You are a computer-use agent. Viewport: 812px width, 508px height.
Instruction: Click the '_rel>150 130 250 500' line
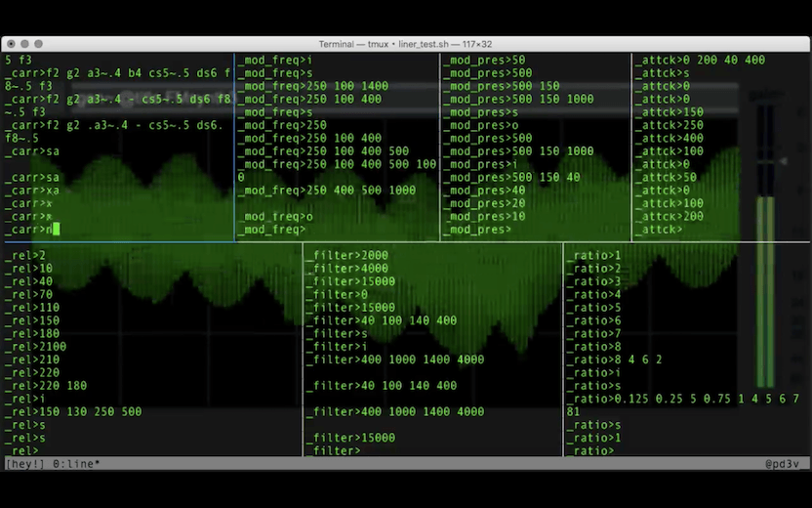click(73, 411)
